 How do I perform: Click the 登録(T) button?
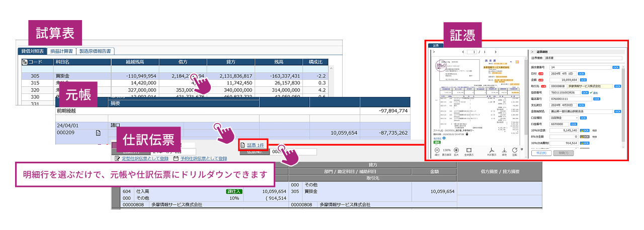click(563, 153)
